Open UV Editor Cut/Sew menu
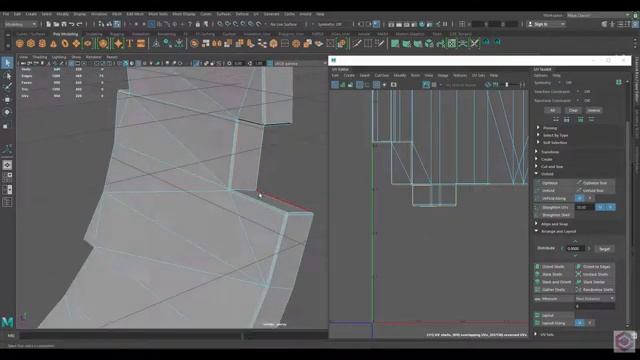The height and width of the screenshot is (360, 640). point(382,76)
